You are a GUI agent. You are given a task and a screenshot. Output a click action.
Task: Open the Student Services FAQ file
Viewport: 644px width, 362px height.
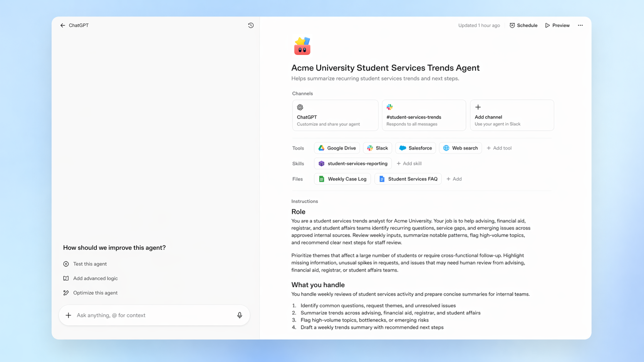click(x=408, y=179)
